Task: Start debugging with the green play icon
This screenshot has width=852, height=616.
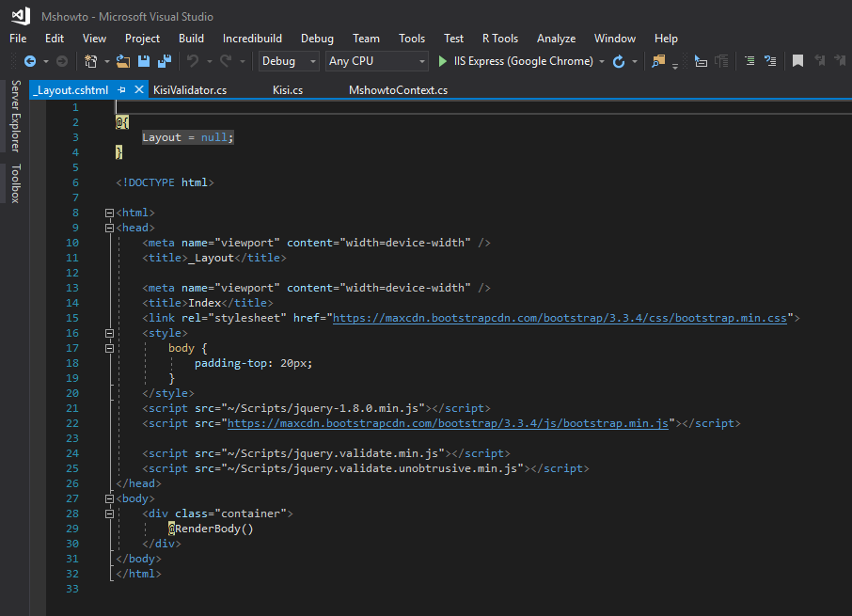Action: click(442, 61)
